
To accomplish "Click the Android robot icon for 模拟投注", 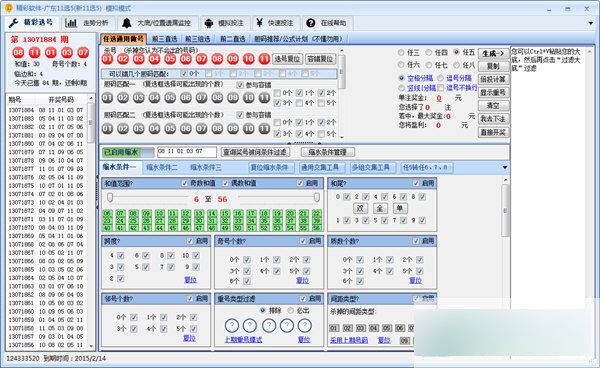I will [209, 23].
